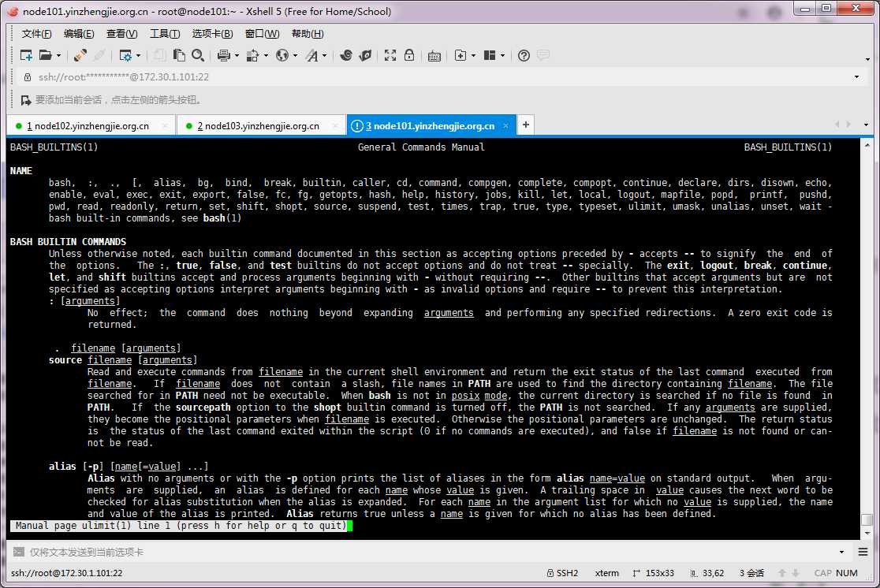This screenshot has height=588, width=880.
Task: Click the Paste clipboard icon
Action: 179,55
